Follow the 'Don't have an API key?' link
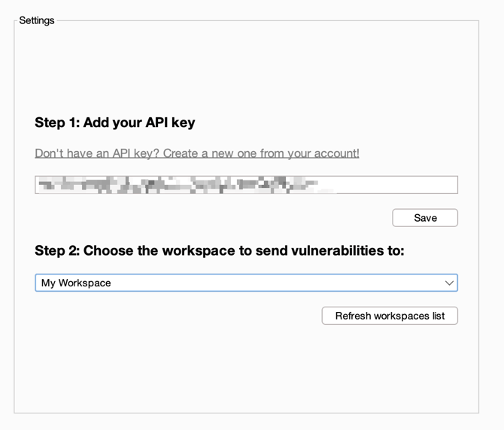This screenshot has width=504, height=430. click(197, 153)
